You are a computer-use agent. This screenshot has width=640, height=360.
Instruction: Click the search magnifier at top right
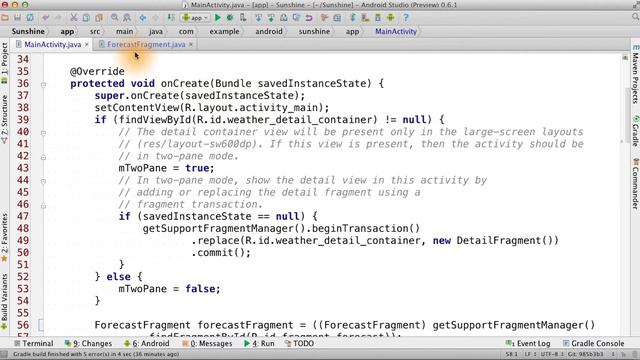635,17
